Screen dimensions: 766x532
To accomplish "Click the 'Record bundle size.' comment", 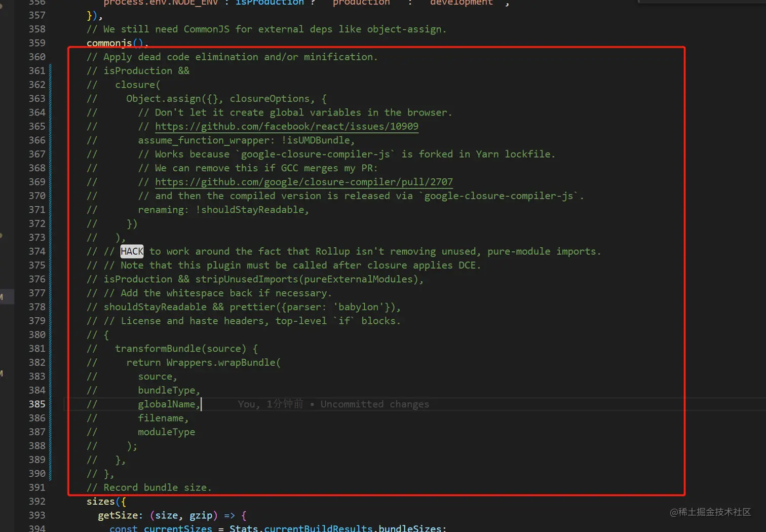I will 149,487.
